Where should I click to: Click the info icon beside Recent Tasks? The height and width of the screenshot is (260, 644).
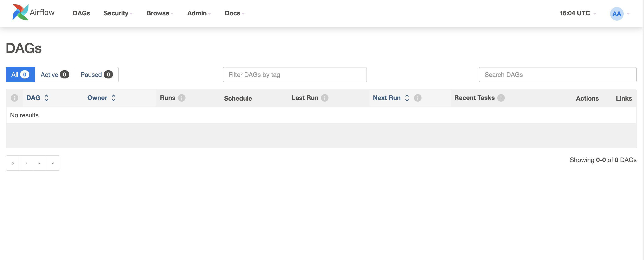501,98
